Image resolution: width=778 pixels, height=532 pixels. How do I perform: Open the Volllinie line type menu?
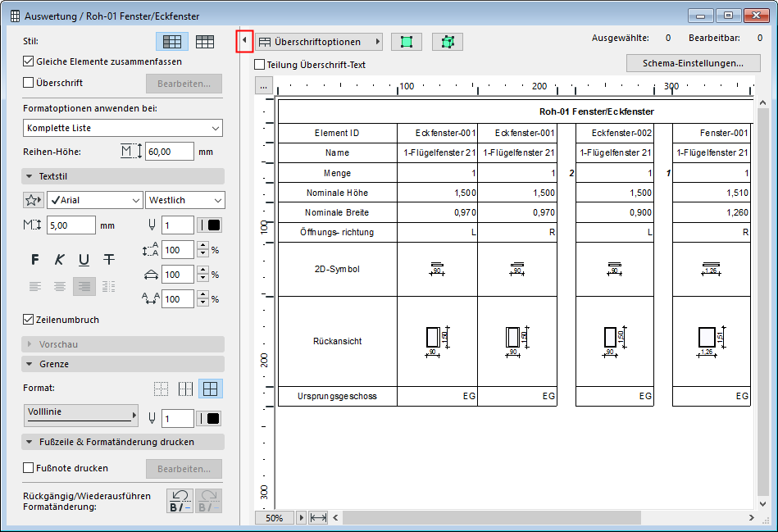tap(80, 414)
